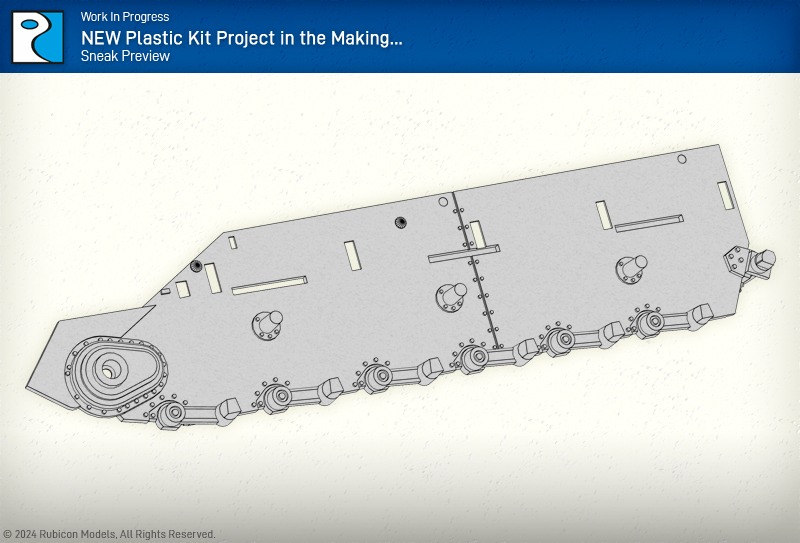Click the Rubicon Models logo in the header
800x543 pixels.
click(x=38, y=37)
